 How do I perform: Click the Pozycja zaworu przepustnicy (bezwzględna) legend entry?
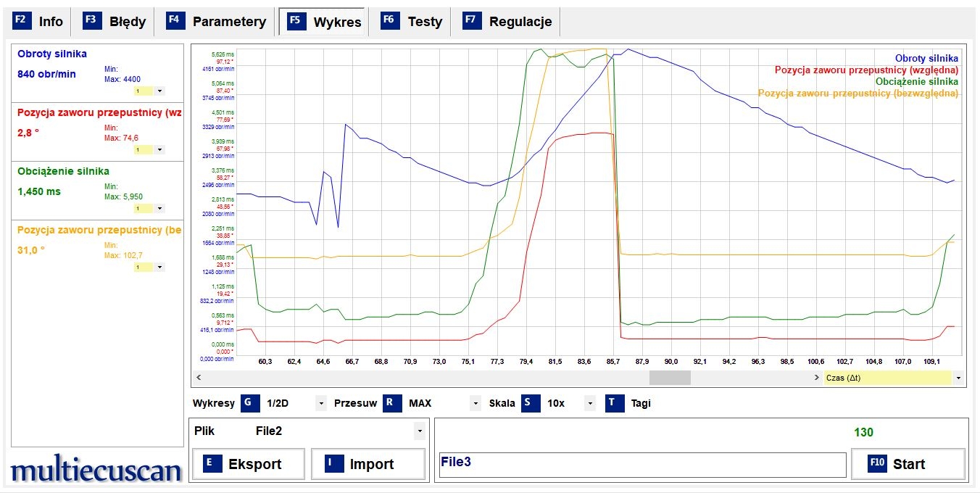coord(858,93)
